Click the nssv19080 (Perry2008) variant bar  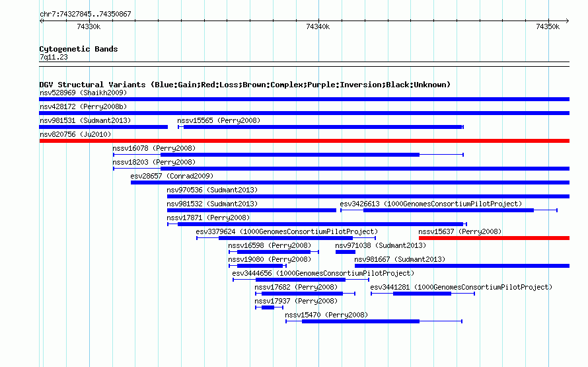258,266
